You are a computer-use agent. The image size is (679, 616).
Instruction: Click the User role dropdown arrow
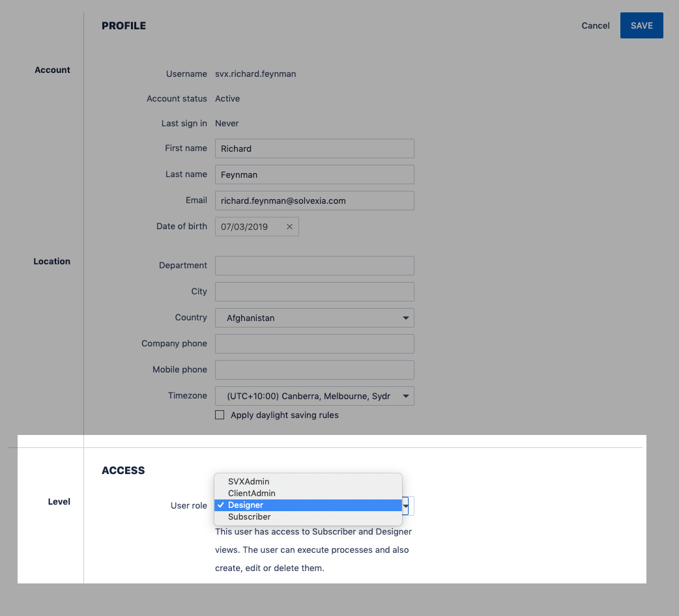(x=407, y=506)
